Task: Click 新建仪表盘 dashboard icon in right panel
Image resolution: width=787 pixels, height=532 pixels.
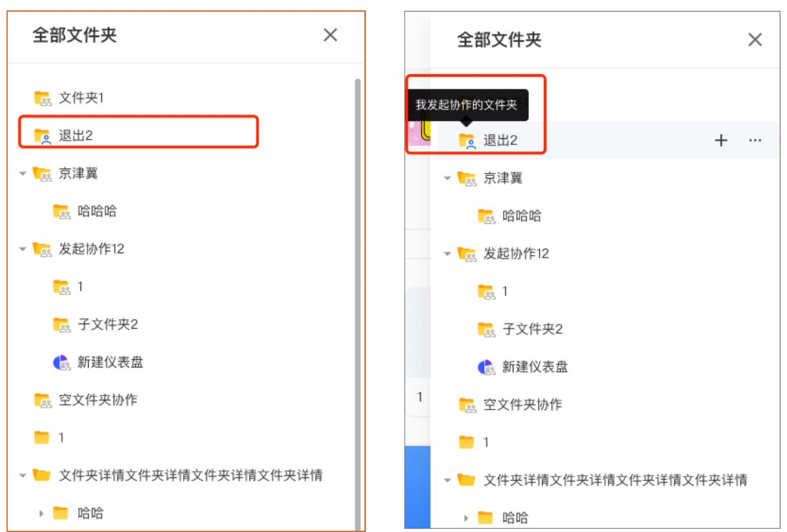Action: coord(486,367)
